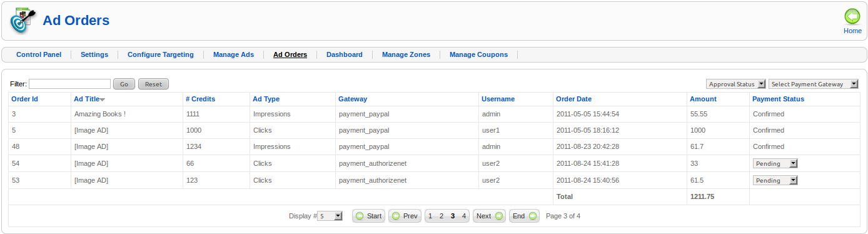The width and height of the screenshot is (868, 234).
Task: Open the Dashboard menu item
Action: [x=345, y=54]
